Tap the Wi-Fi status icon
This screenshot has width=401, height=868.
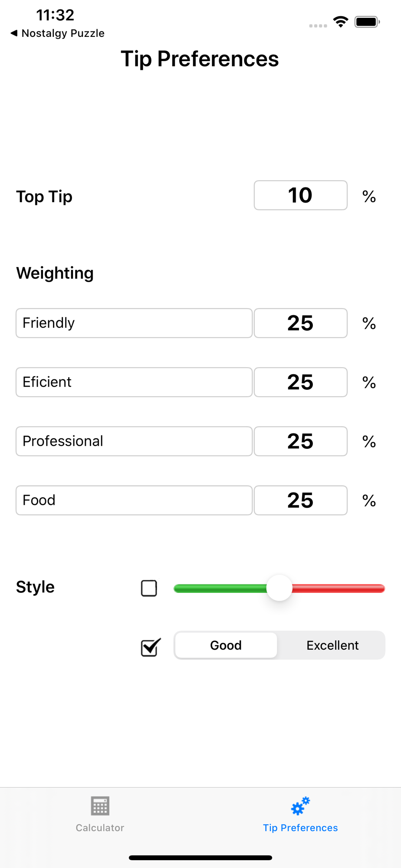(341, 22)
